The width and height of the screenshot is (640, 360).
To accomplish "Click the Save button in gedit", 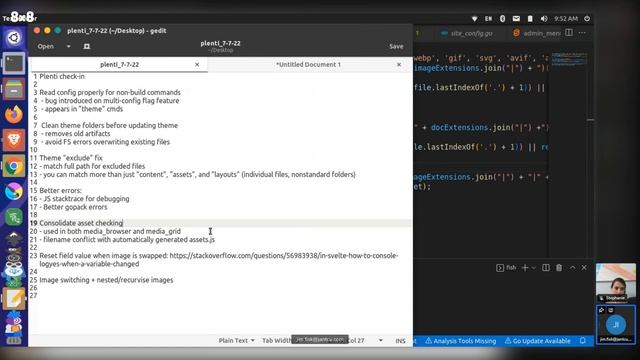I will [396, 47].
